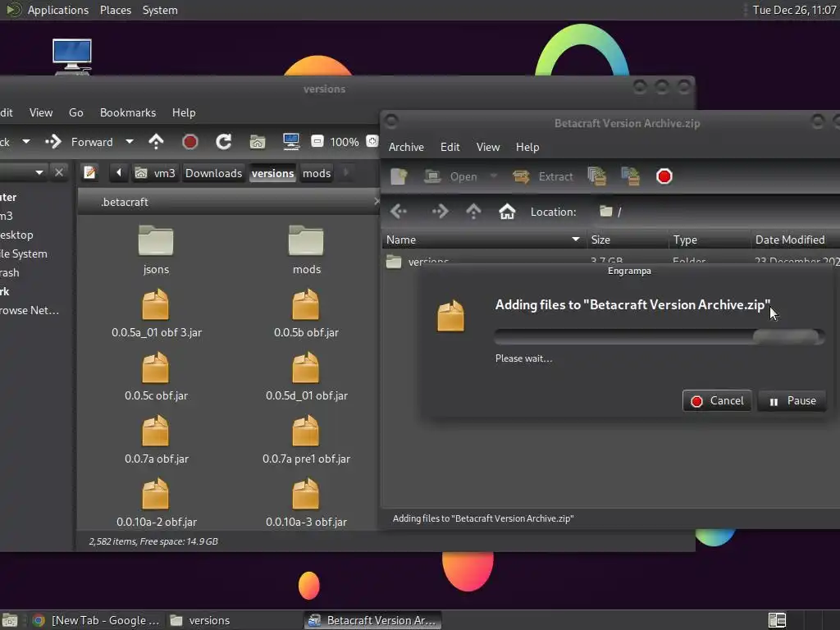This screenshot has width=840, height=630.
Task: Open the jsons folder
Action: [x=156, y=249]
